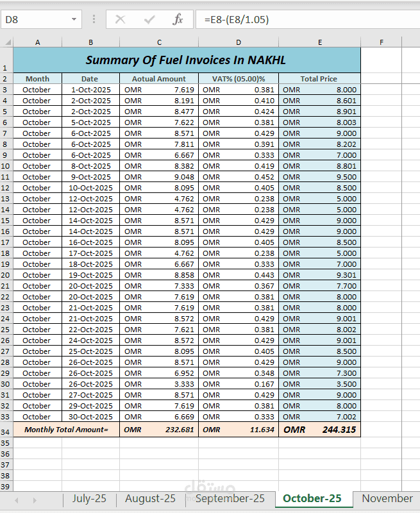This screenshot has width=420, height=513.
Task: Click the 9.301 total price cell
Action: 319,275
